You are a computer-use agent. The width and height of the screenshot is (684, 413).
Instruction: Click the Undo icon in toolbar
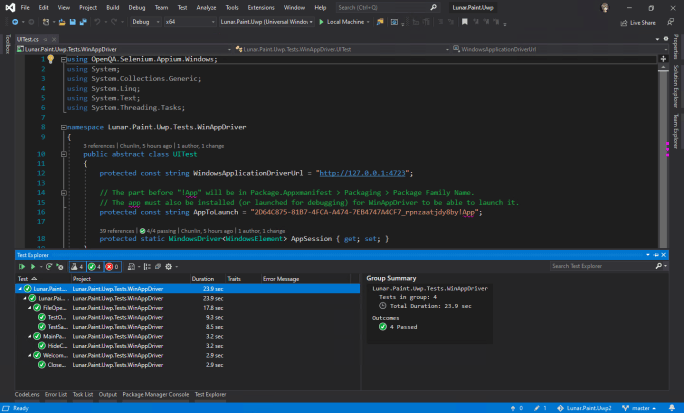point(97,22)
